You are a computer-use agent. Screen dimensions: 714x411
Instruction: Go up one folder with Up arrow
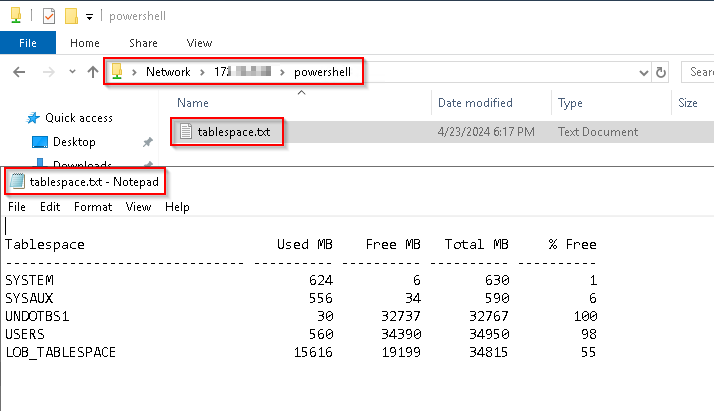tap(93, 72)
